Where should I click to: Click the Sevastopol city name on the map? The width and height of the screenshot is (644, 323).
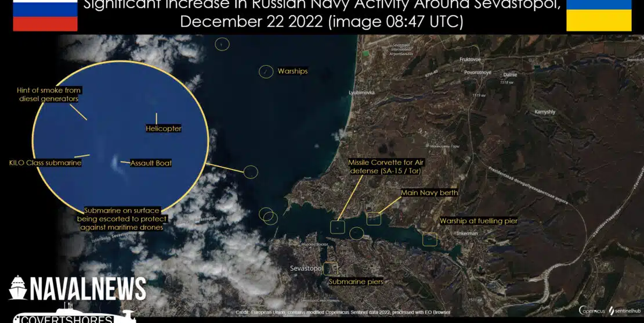(306, 268)
